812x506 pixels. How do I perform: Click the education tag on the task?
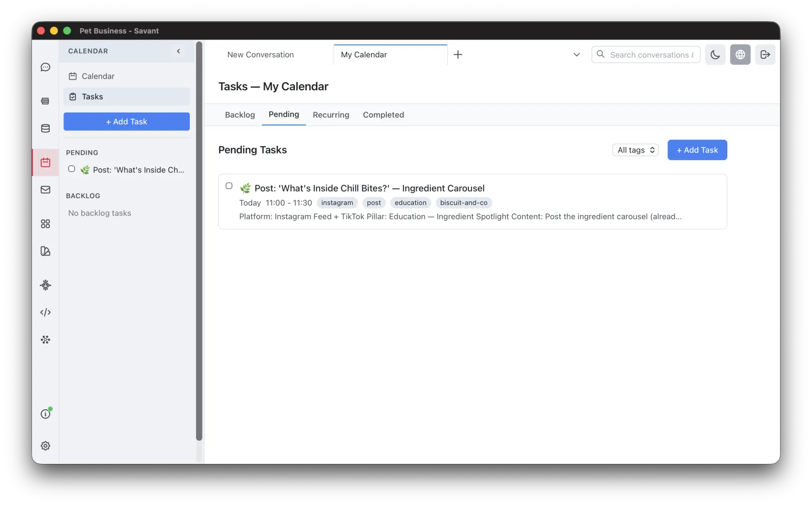[411, 203]
